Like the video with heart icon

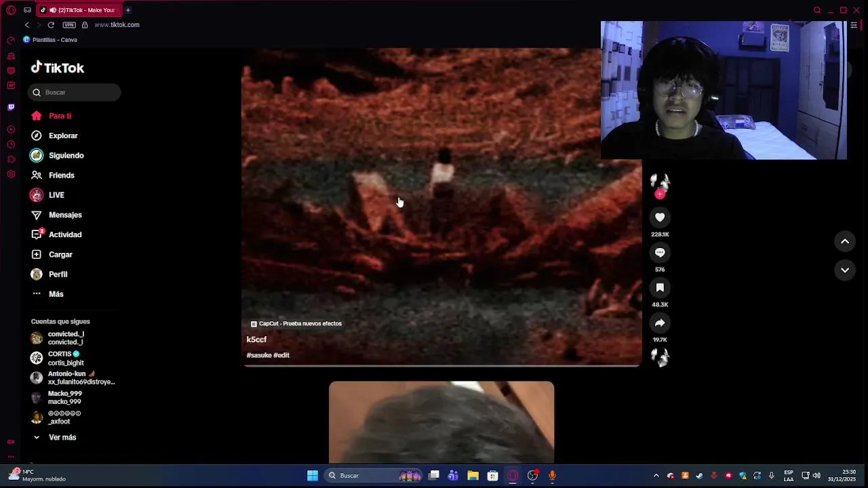pos(660,218)
